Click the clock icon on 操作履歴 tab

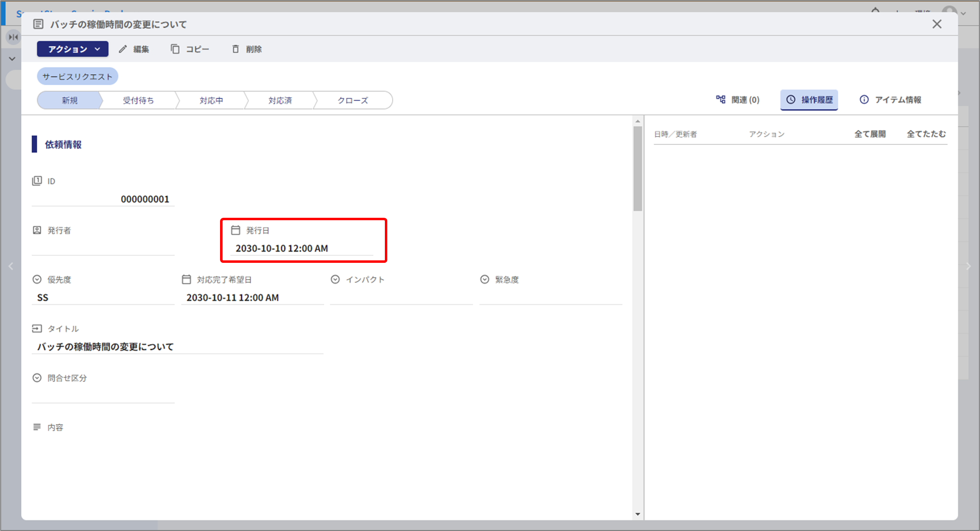(x=791, y=99)
